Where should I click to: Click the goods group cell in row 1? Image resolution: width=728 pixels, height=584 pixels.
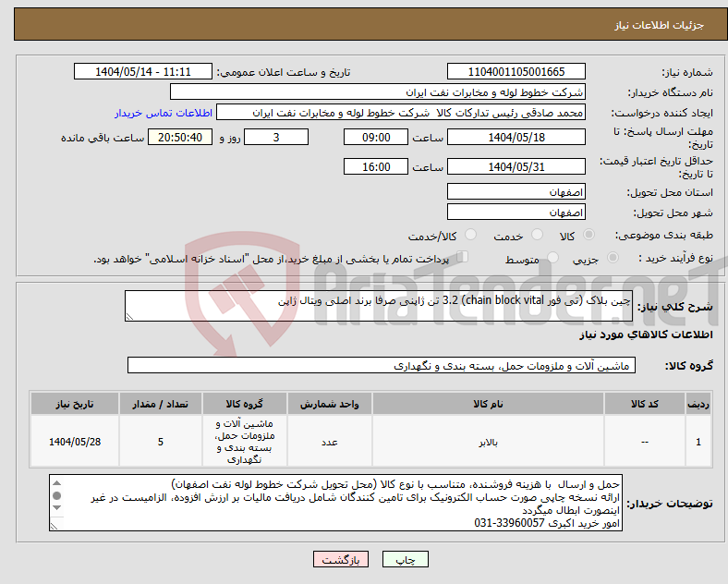(x=245, y=442)
